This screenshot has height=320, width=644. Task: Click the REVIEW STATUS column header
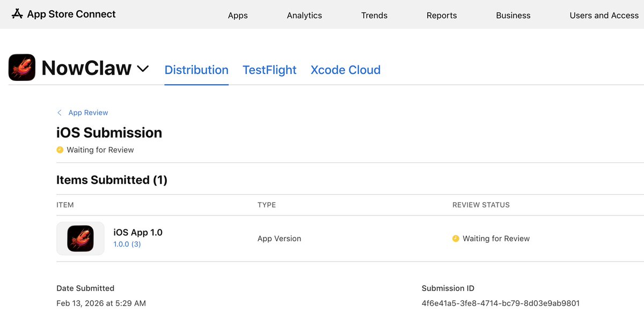pos(481,205)
